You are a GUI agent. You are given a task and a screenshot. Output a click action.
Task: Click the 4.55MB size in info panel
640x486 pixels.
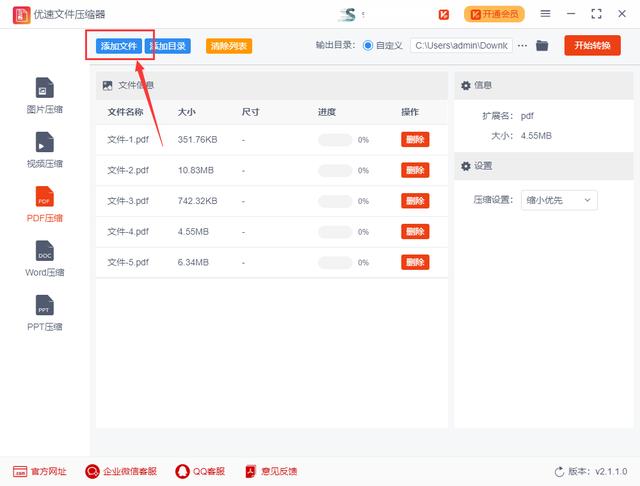pos(536,136)
